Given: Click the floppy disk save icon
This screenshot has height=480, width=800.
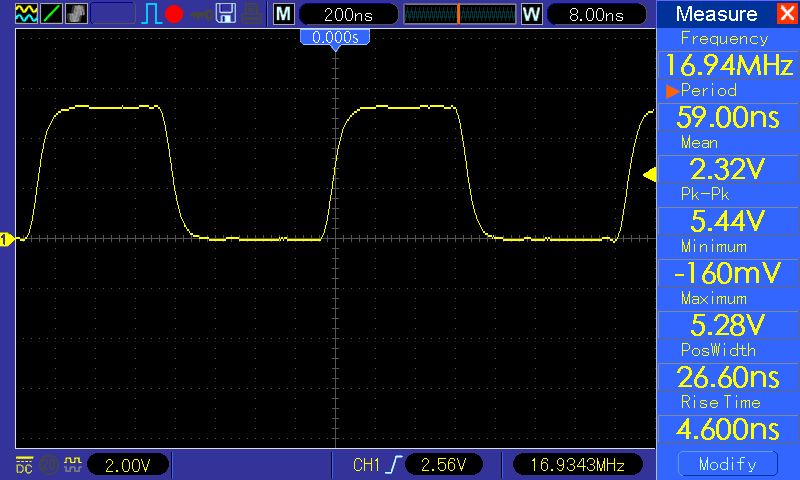Looking at the screenshot, I should point(226,13).
